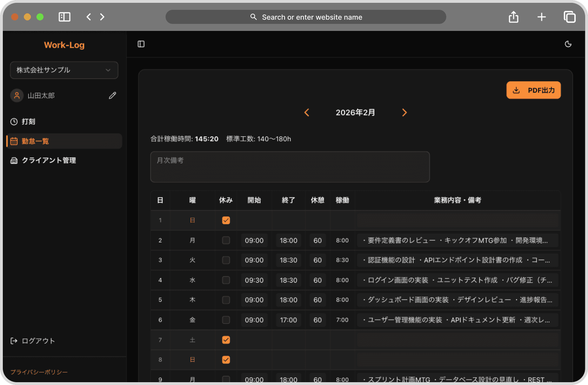
Task: Uncheck the rest checkbox on Saturday day 7
Action: pos(226,340)
